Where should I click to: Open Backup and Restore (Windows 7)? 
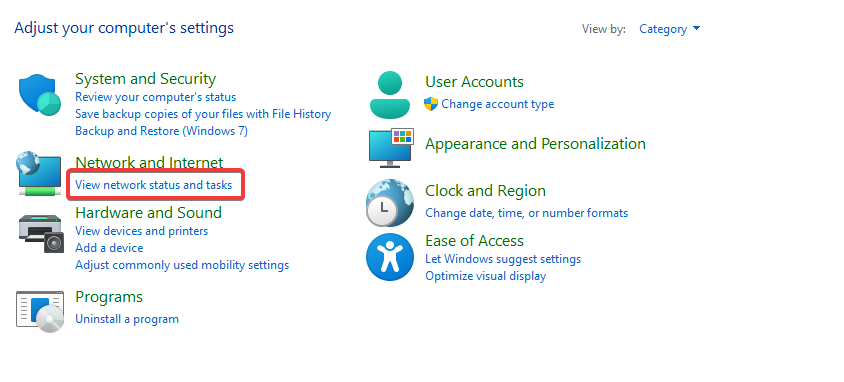161,131
